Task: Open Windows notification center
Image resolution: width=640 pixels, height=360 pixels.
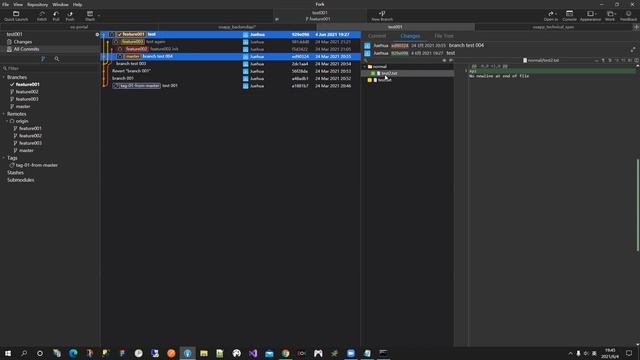Action: (x=629, y=353)
